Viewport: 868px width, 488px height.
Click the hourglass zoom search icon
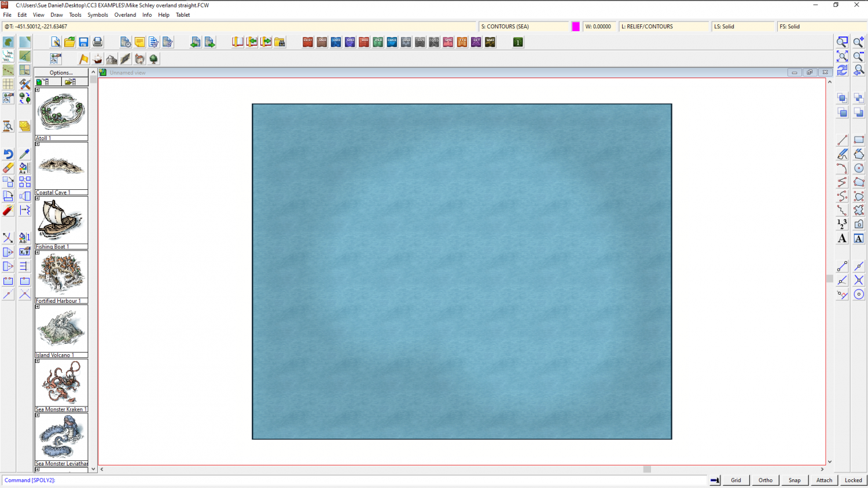click(8, 126)
